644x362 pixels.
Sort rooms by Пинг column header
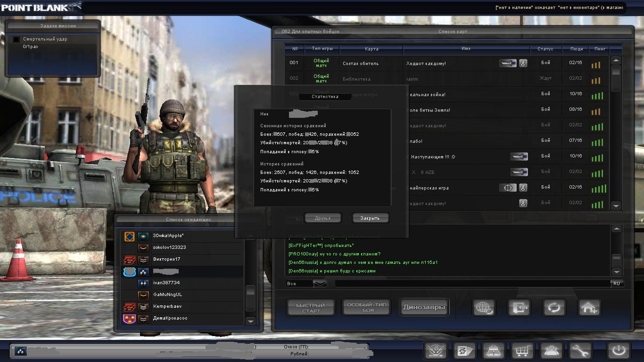600,49
